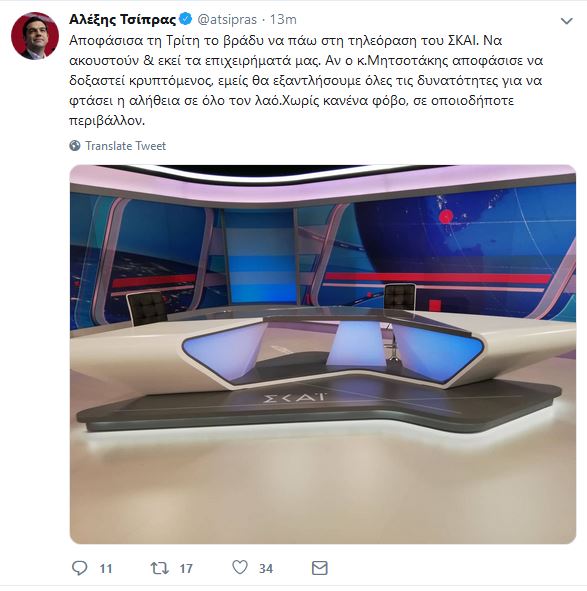Click the retweet count 17
The image size is (587, 591).
pyautogui.click(x=186, y=568)
